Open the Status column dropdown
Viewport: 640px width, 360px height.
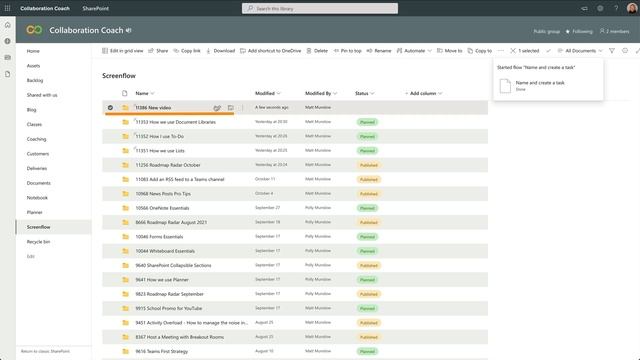365,93
